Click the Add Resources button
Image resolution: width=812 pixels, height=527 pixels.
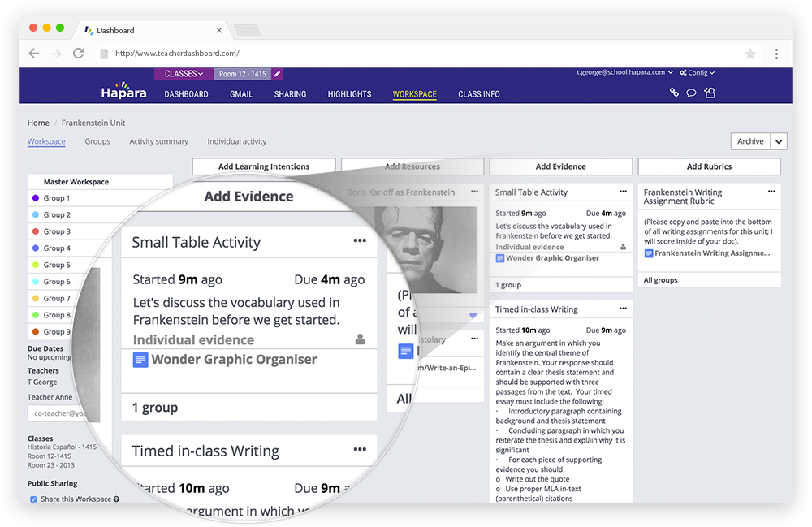(412, 166)
